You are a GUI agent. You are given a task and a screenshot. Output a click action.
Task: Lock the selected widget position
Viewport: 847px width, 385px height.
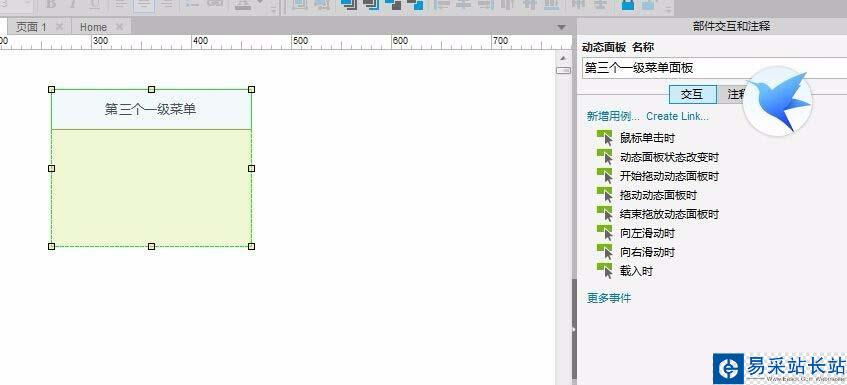point(628,4)
